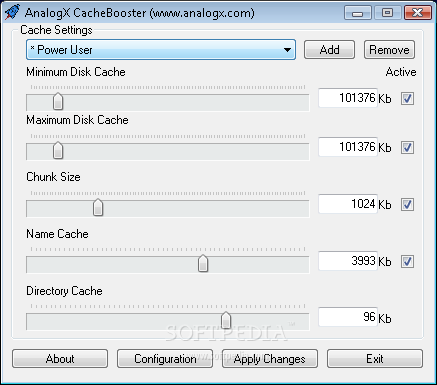Screen dimensions: 437x385
Task: Click the Chunk Size 1024 value field
Action: tap(348, 204)
